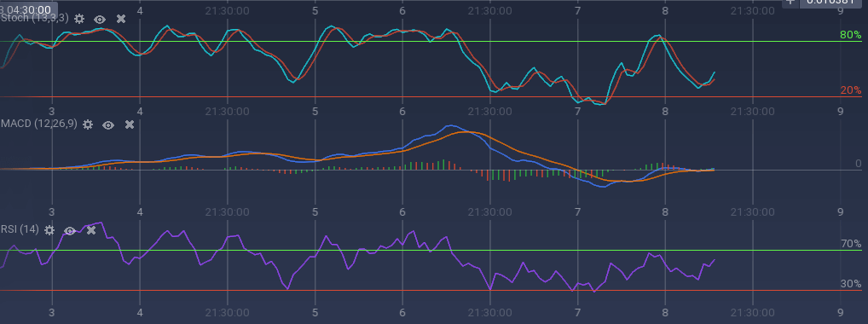
Task: Open the RSI (14) settings gear
Action: point(49,230)
